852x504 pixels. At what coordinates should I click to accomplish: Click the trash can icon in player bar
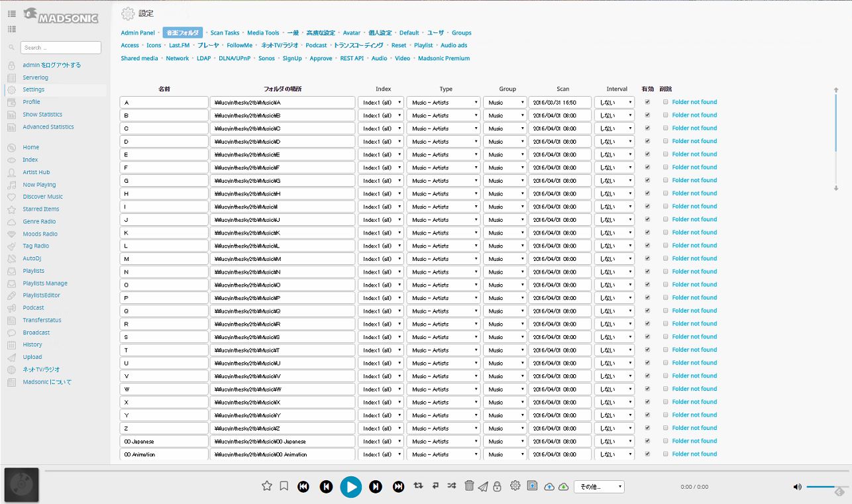(x=469, y=486)
